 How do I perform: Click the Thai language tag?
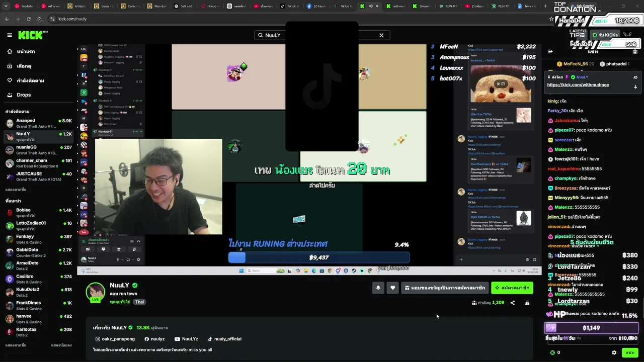click(139, 302)
